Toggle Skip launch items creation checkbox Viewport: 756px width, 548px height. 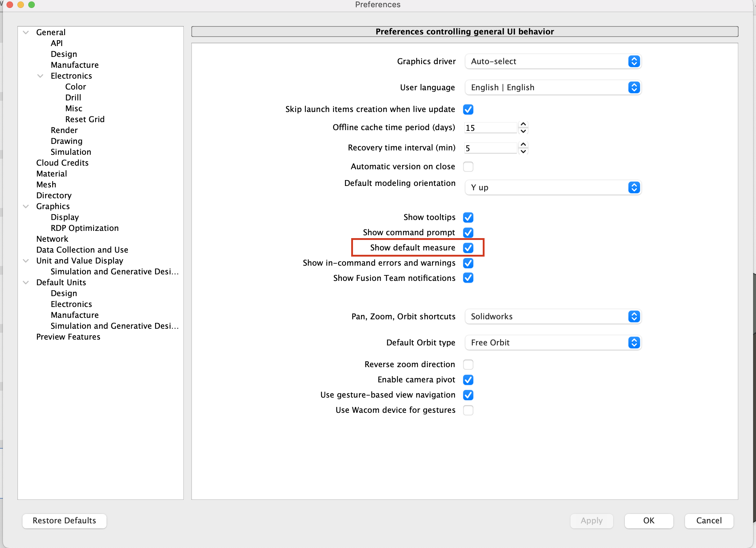(468, 109)
